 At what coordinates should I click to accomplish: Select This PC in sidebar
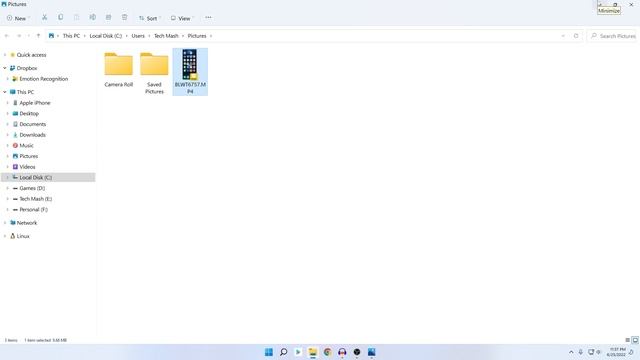(25, 92)
